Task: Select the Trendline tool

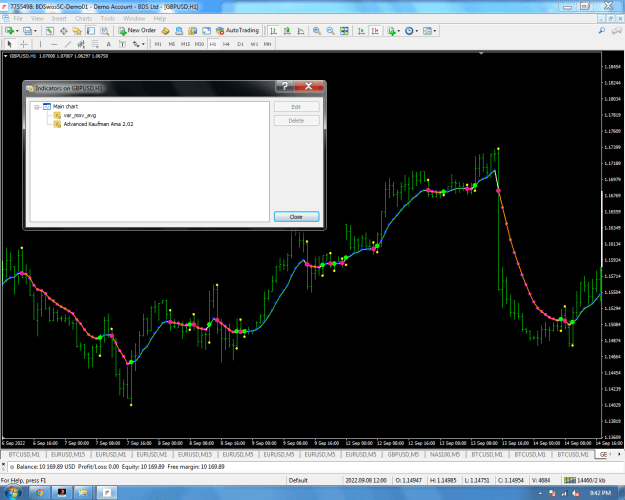Action: (68, 44)
